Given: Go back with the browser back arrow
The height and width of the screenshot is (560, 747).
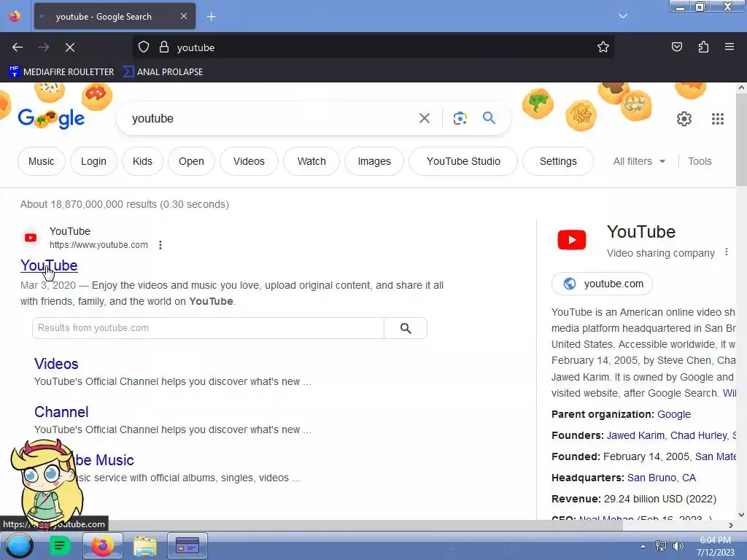Looking at the screenshot, I should (18, 47).
